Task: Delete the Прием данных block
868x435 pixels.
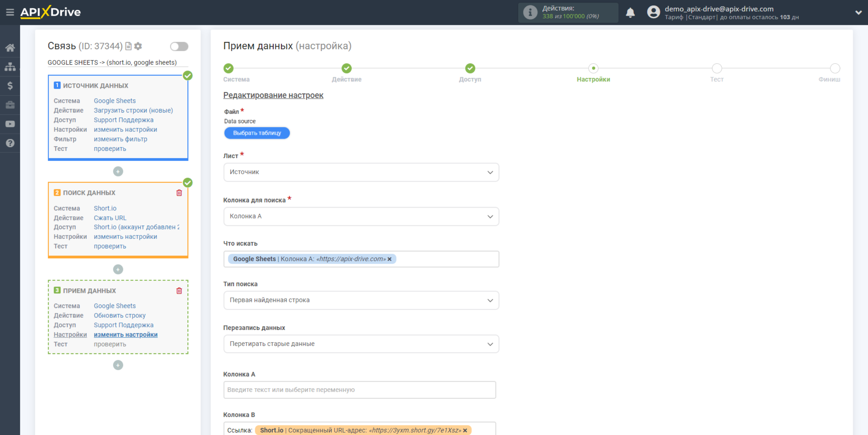Action: pyautogui.click(x=179, y=291)
